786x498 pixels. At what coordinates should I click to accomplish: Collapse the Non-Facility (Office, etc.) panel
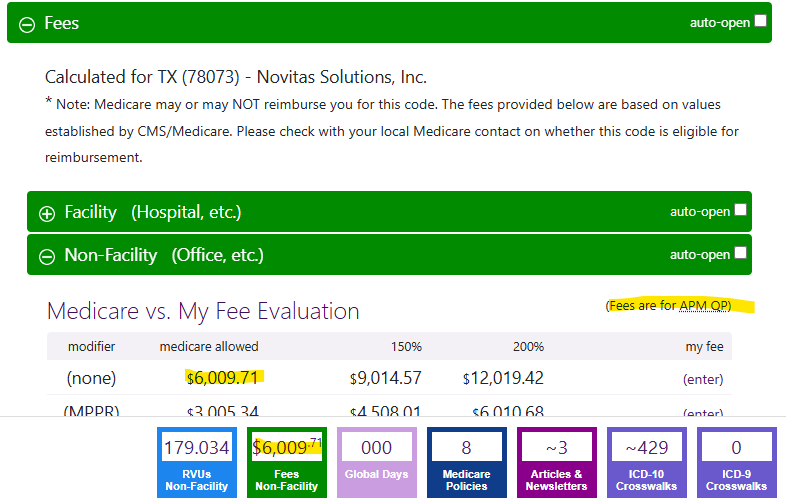point(163,256)
